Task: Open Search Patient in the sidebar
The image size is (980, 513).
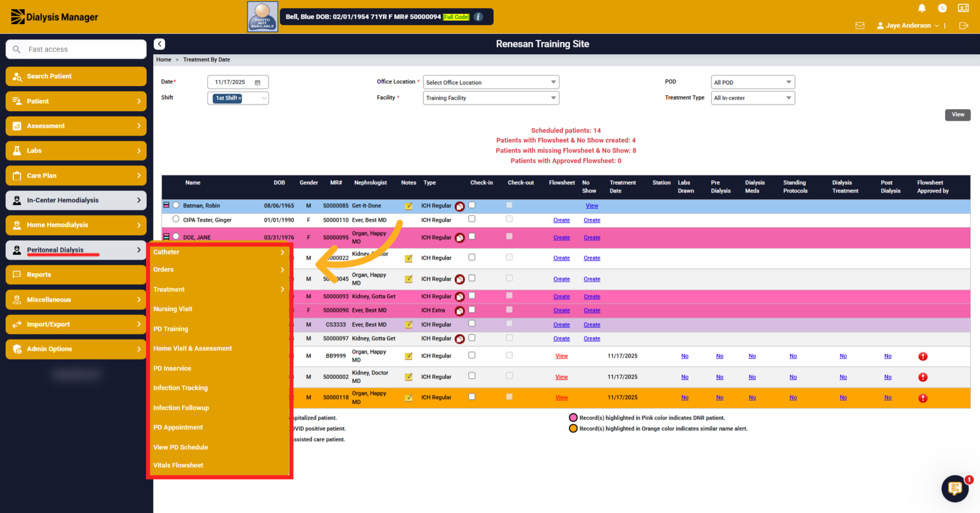Action: tap(76, 76)
